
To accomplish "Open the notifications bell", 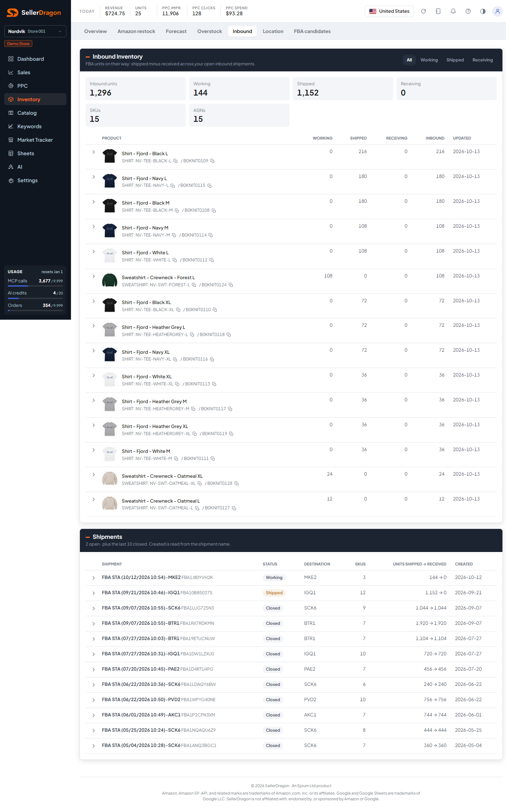I will coord(453,11).
